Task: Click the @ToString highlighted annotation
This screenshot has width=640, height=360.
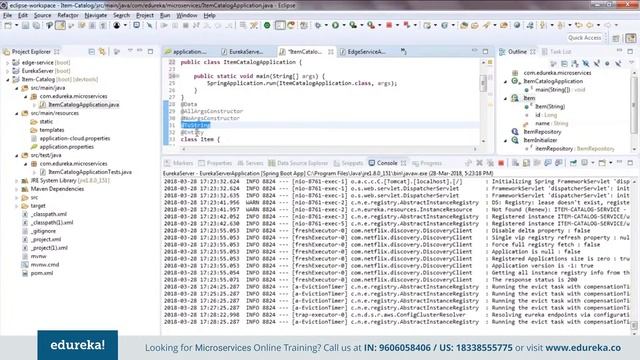Action: coord(196,125)
